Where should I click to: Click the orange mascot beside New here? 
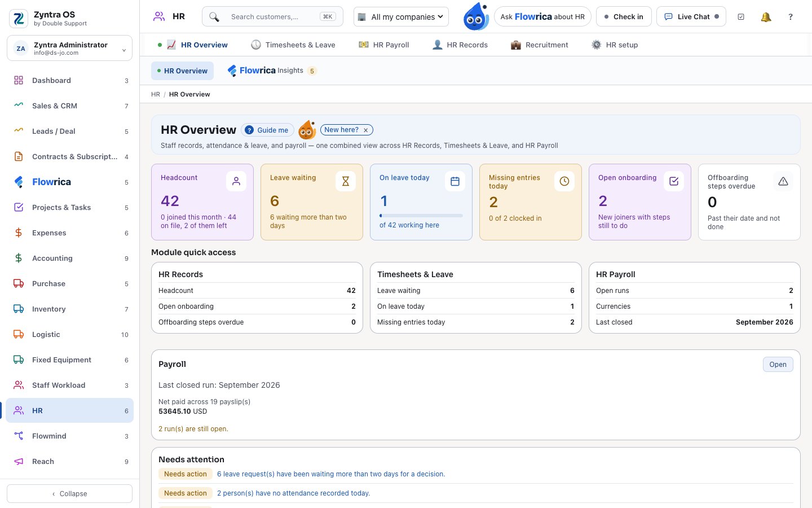[307, 130]
